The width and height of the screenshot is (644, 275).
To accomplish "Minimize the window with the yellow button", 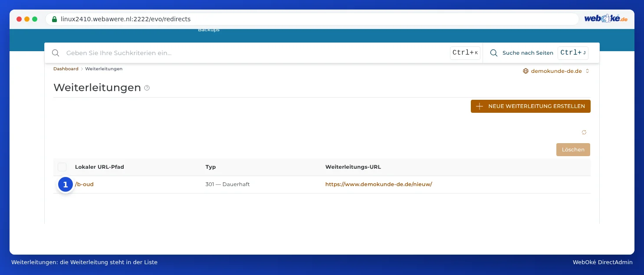I will coord(27,19).
